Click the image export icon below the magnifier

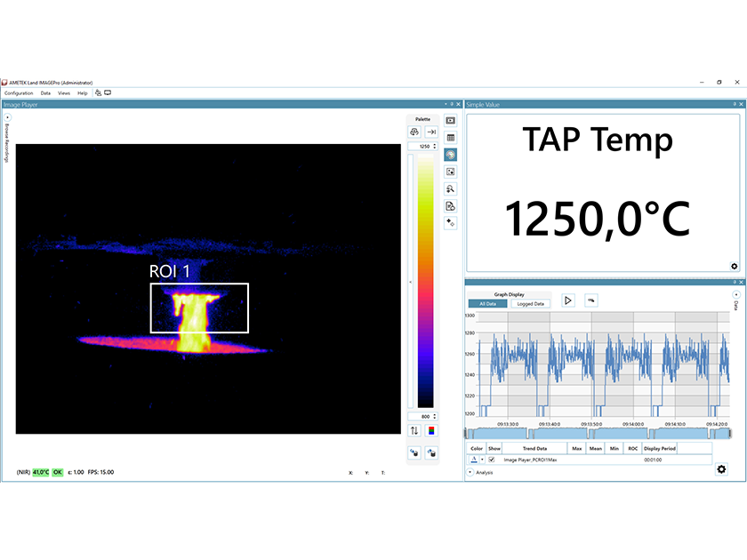pos(450,205)
